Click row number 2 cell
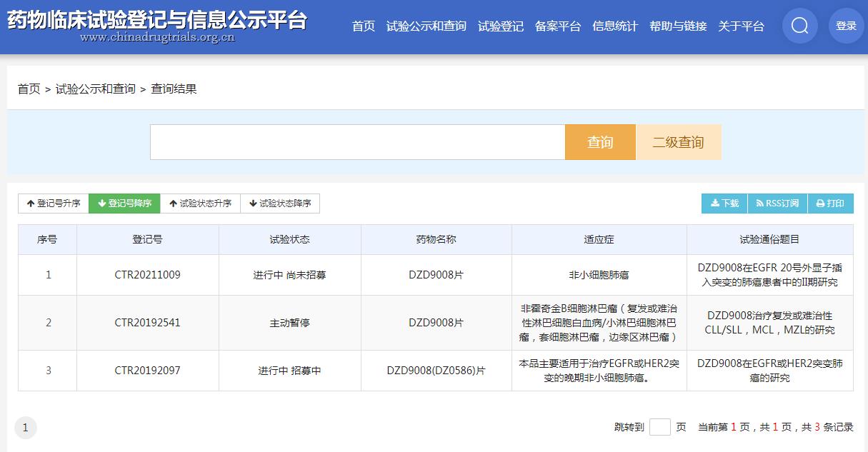This screenshot has height=452, width=868. [x=49, y=323]
